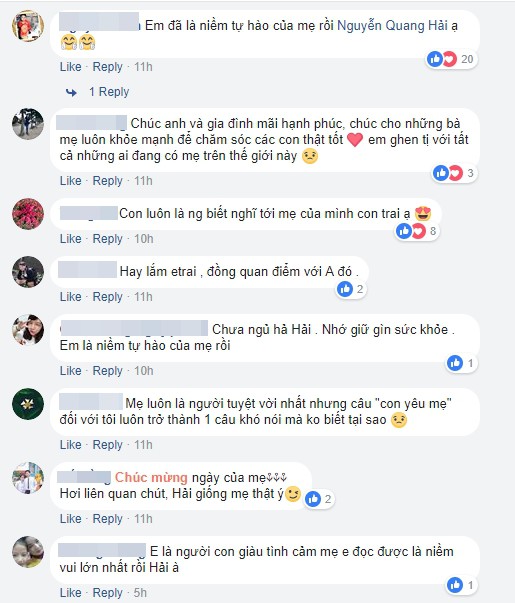The height and width of the screenshot is (603, 515).
Task: Reply to the Chúc anh và gia đình comment
Action: [x=107, y=181]
